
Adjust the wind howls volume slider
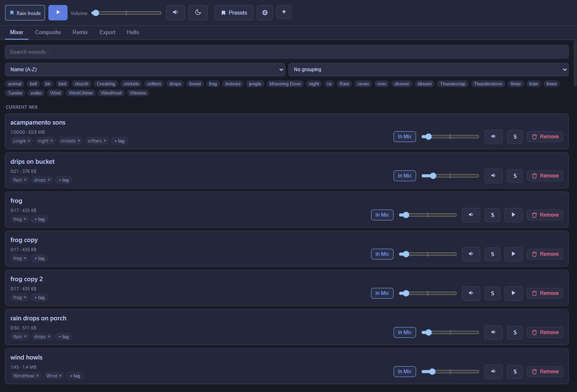pos(450,372)
